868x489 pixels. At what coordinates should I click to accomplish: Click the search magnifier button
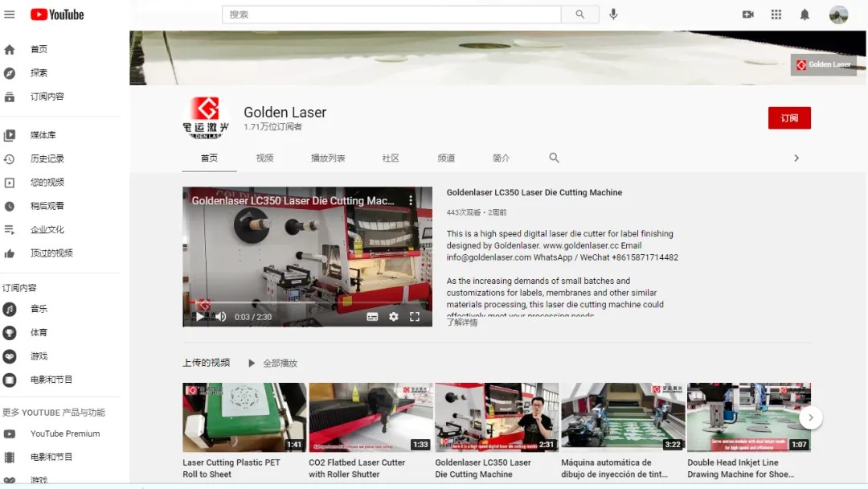click(x=579, y=14)
